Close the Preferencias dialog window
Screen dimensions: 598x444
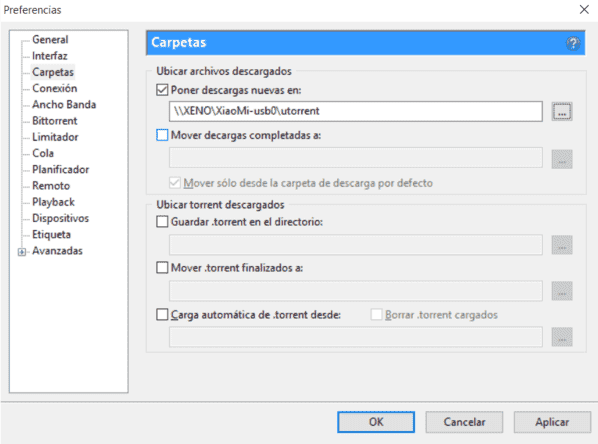point(584,10)
